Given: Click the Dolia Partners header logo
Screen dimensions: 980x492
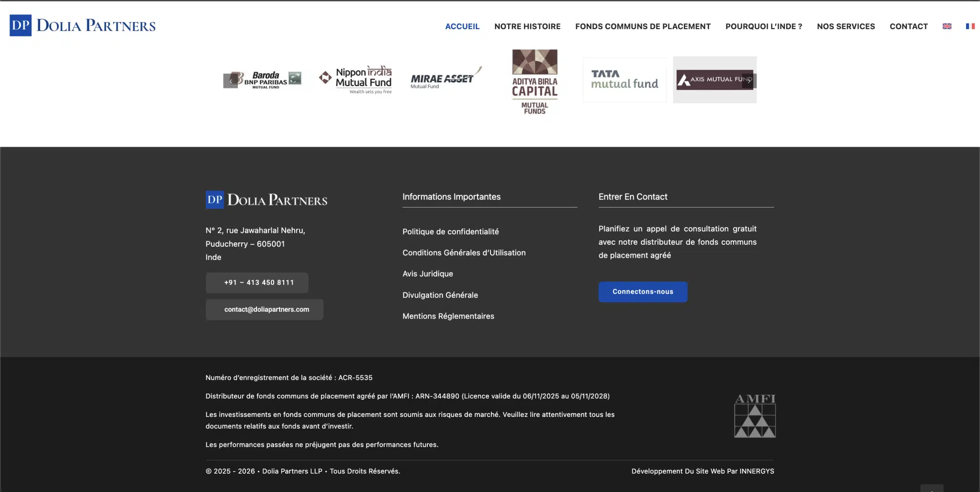Looking at the screenshot, I should 82,26.
